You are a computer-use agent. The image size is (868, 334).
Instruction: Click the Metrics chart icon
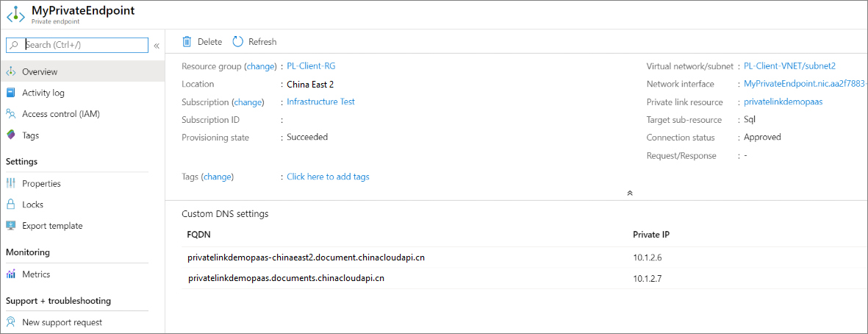tap(11, 274)
